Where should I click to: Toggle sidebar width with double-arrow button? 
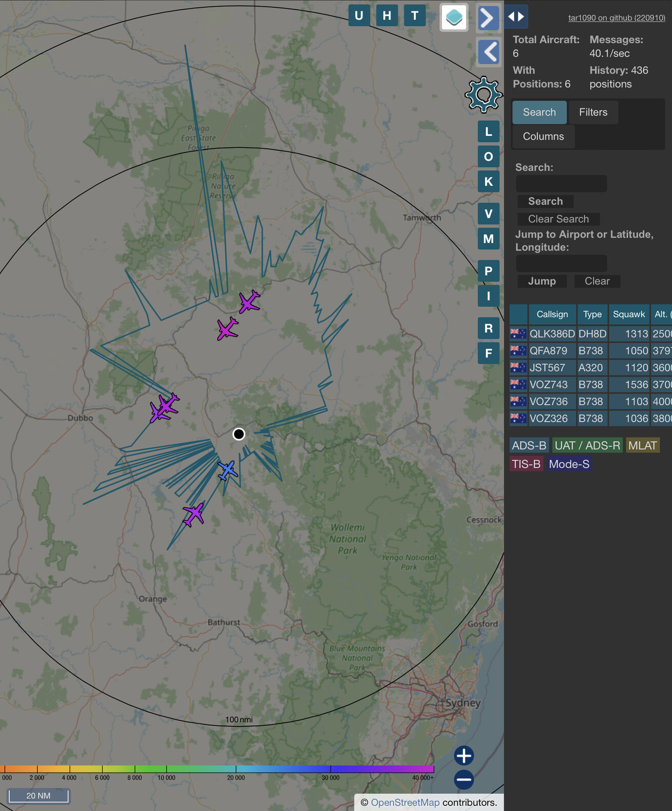516,17
